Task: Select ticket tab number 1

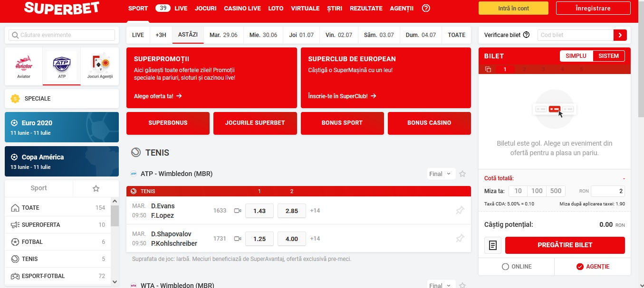Action: [505, 69]
